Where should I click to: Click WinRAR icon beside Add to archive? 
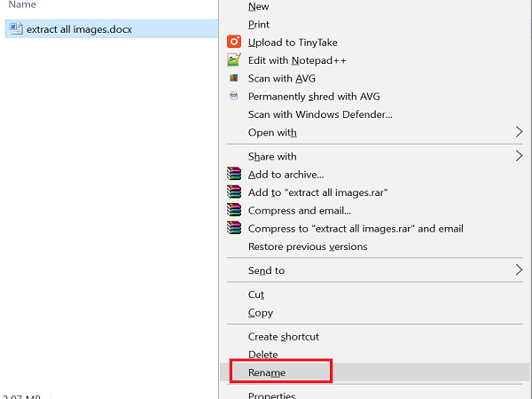click(234, 175)
